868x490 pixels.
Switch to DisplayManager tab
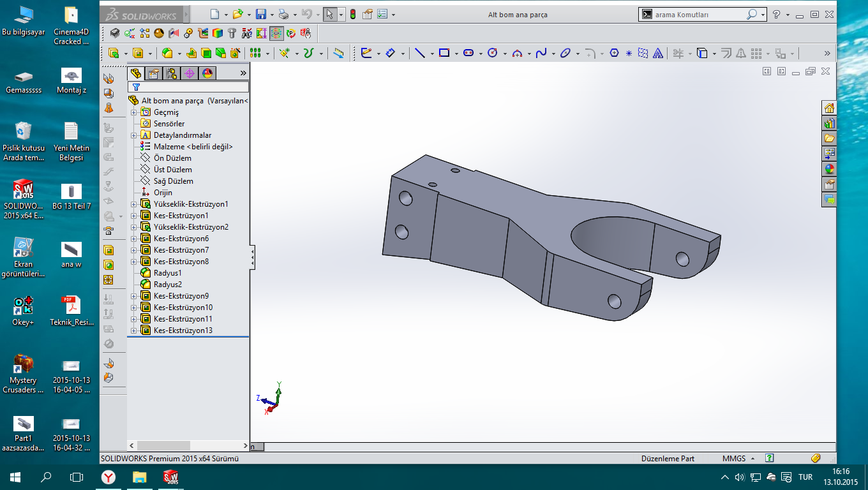(207, 73)
